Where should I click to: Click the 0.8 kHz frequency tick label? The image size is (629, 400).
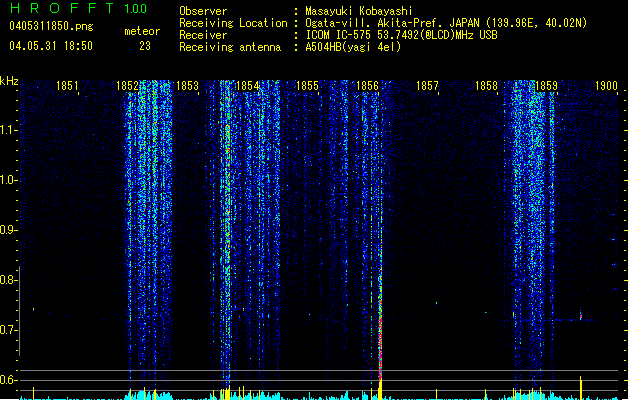pyautogui.click(x=8, y=280)
